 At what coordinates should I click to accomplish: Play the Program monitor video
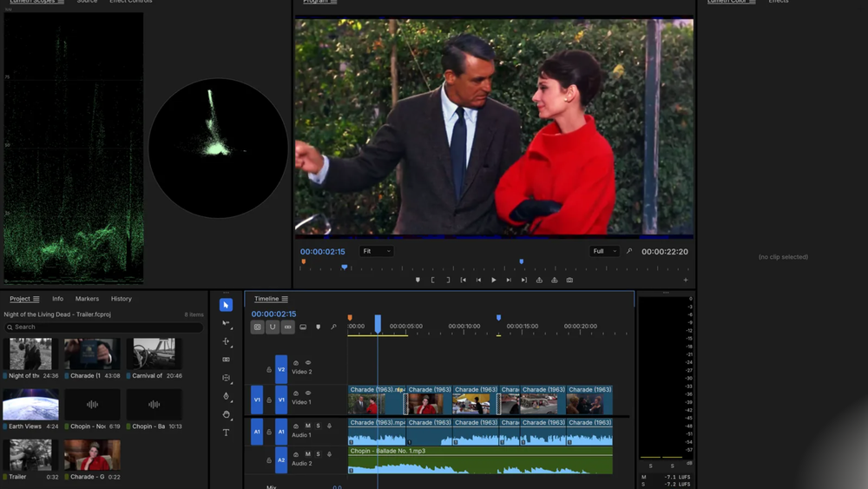click(x=494, y=281)
